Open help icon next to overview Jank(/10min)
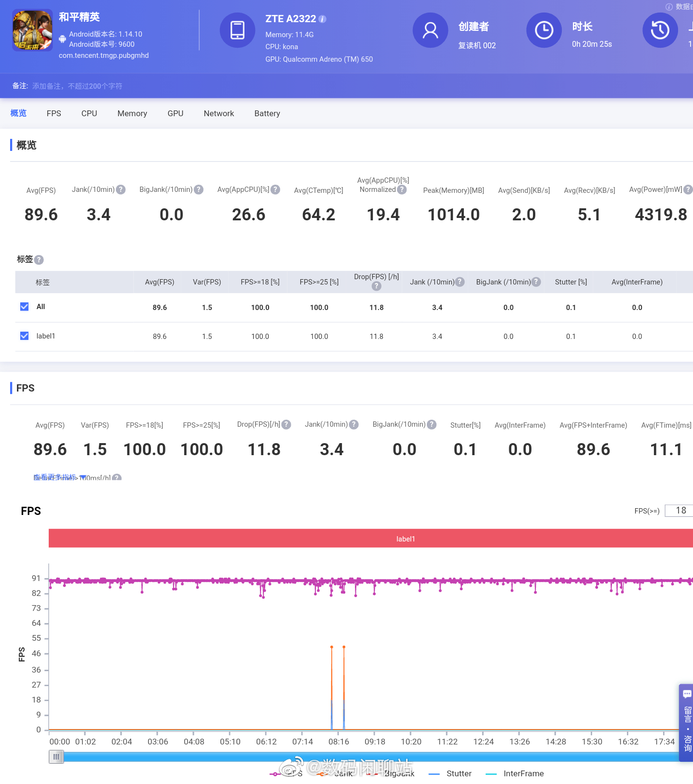The width and height of the screenshot is (693, 784). click(121, 190)
